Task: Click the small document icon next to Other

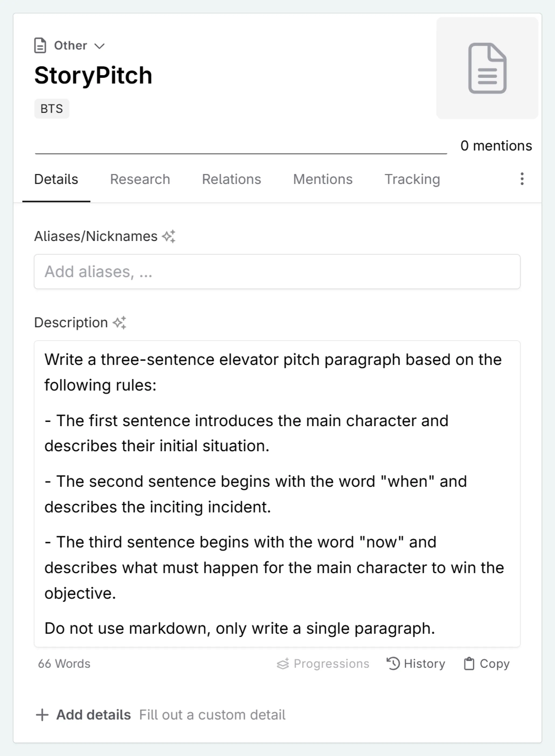Action: (x=40, y=45)
